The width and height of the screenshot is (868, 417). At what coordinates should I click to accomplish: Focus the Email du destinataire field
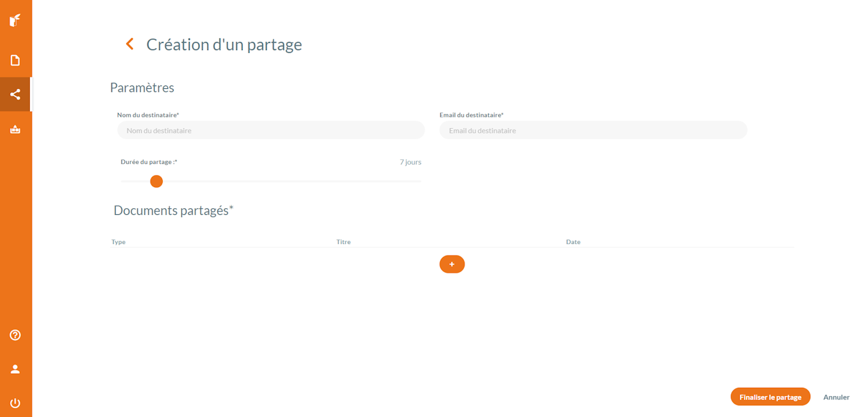pyautogui.click(x=593, y=130)
